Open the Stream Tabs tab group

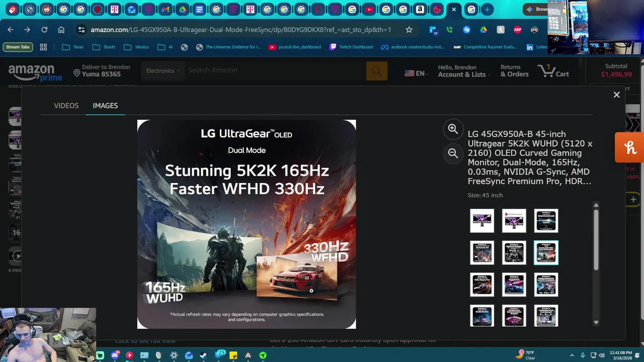click(18, 47)
